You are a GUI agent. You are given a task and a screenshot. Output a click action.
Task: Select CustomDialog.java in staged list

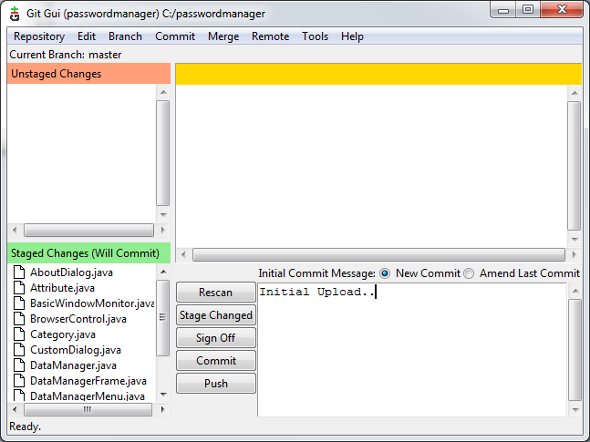click(x=76, y=350)
